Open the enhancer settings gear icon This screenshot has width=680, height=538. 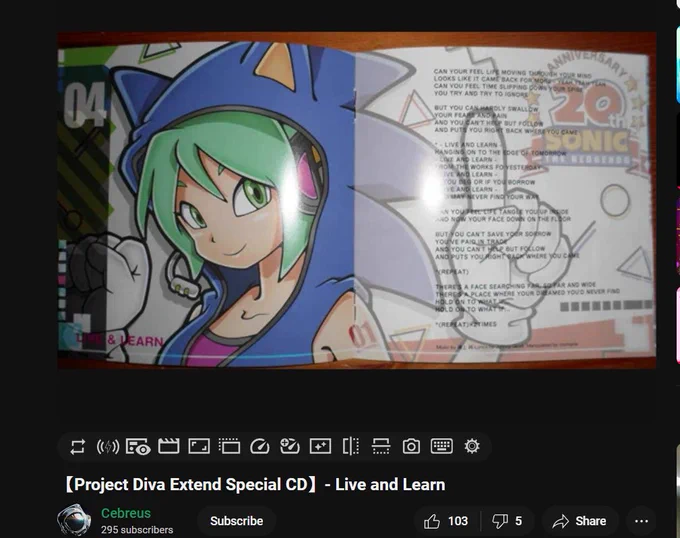point(472,446)
